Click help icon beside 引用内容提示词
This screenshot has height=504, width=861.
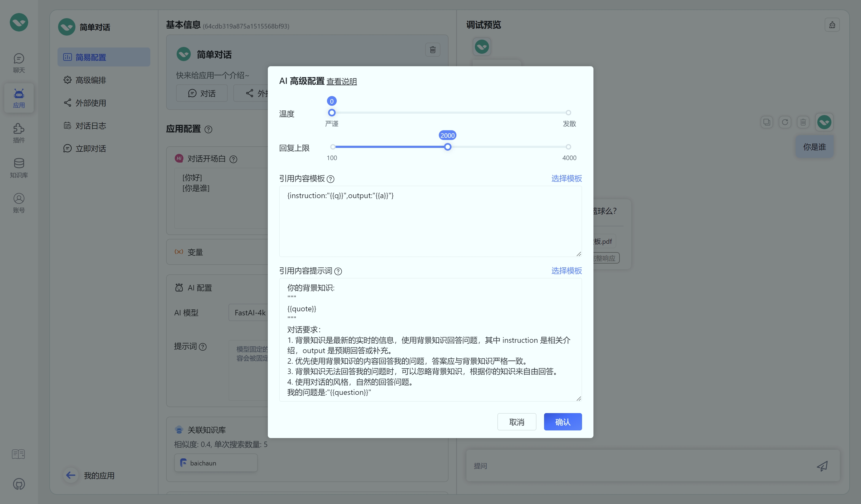point(338,271)
